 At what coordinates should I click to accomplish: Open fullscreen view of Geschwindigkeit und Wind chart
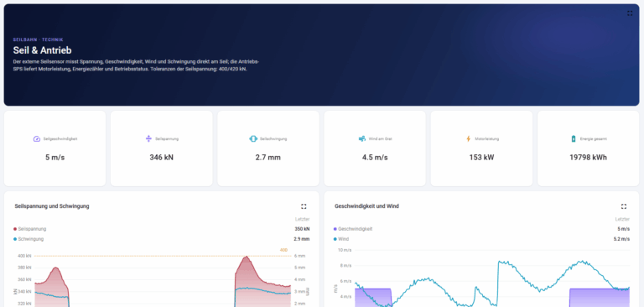point(624,206)
